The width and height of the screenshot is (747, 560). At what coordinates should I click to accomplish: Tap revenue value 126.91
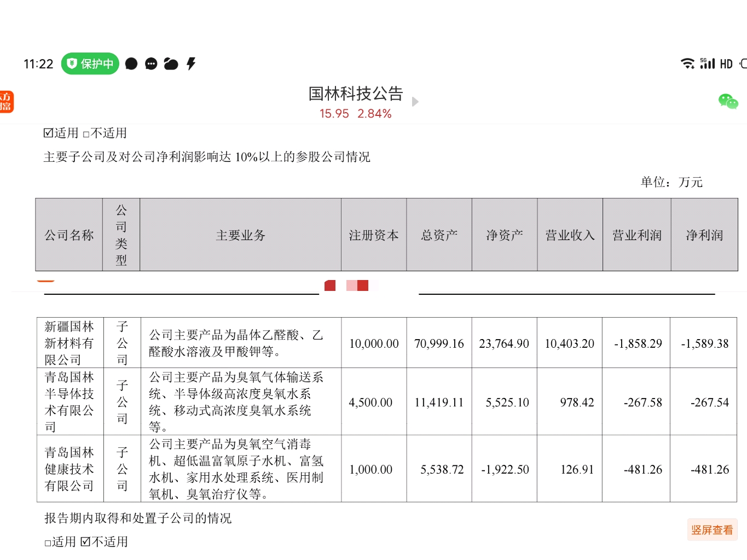pos(577,470)
